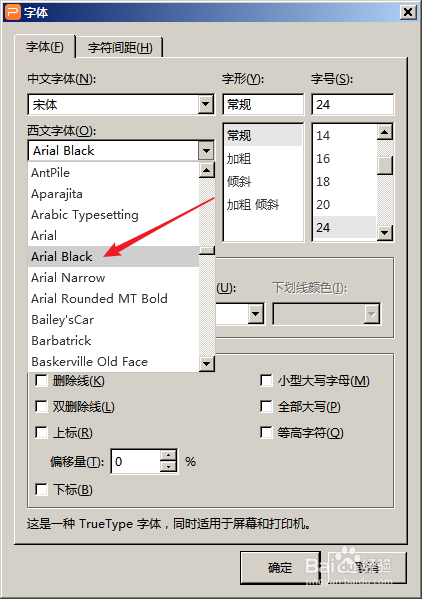Enable the 上标(R) checkbox

tap(41, 433)
